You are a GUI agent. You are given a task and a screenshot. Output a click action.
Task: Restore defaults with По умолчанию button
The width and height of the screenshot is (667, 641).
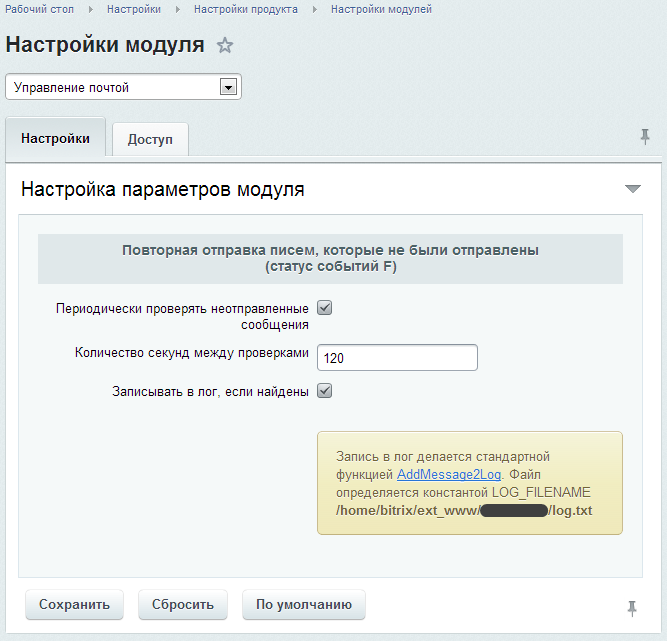pos(304,605)
